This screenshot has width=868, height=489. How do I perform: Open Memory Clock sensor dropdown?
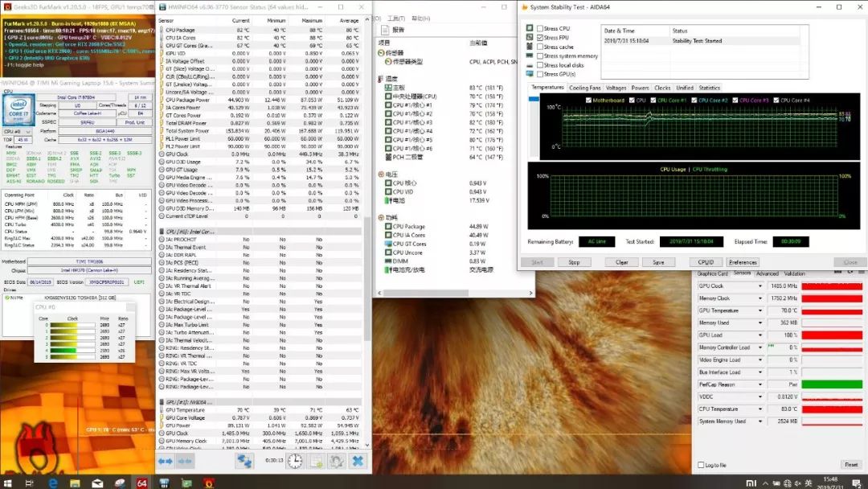tap(760, 298)
